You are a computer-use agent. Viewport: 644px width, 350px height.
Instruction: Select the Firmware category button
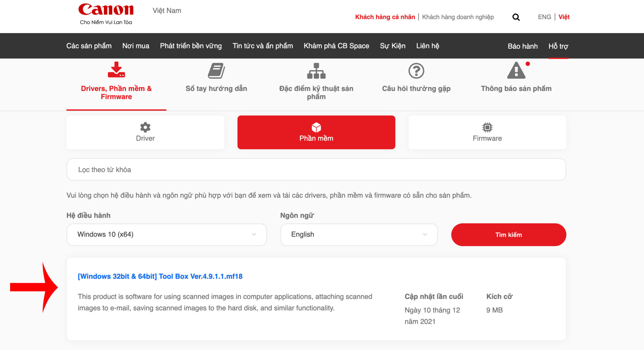[x=487, y=132]
